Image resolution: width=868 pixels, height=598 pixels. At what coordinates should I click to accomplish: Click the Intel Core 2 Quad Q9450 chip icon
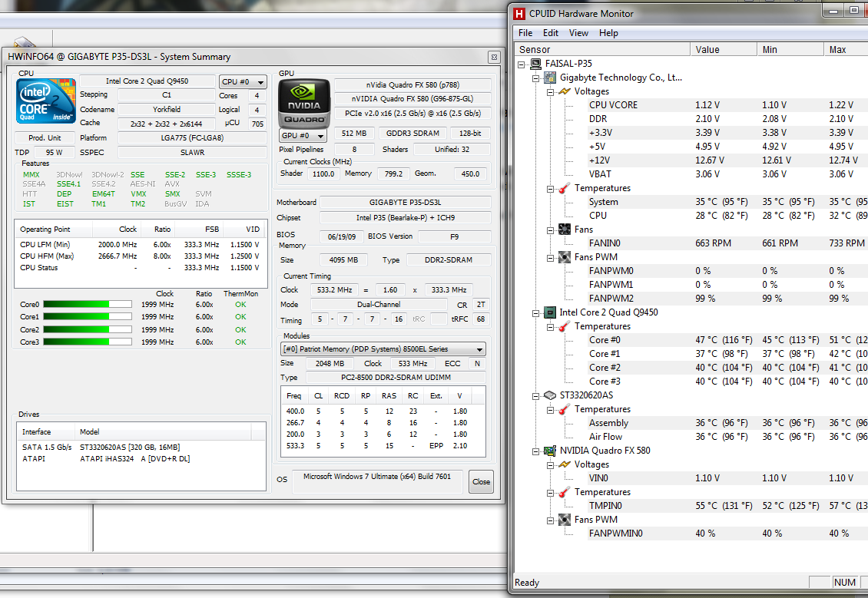(550, 312)
